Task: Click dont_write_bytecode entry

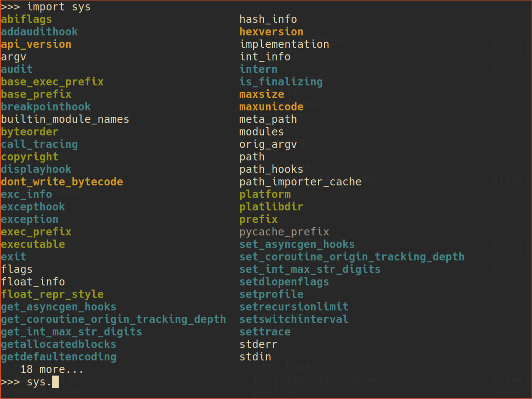Action: tap(62, 182)
